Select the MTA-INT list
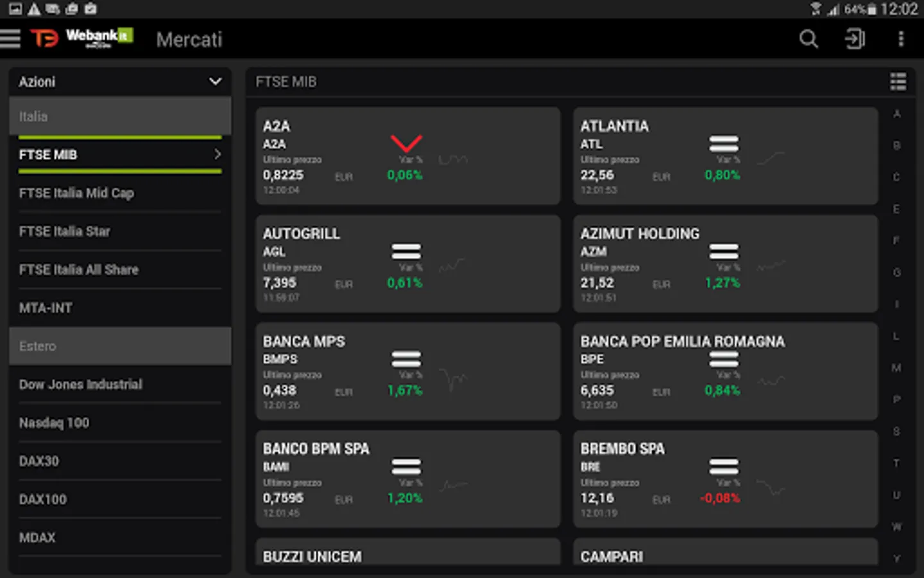This screenshot has width=924, height=578. pyautogui.click(x=46, y=308)
